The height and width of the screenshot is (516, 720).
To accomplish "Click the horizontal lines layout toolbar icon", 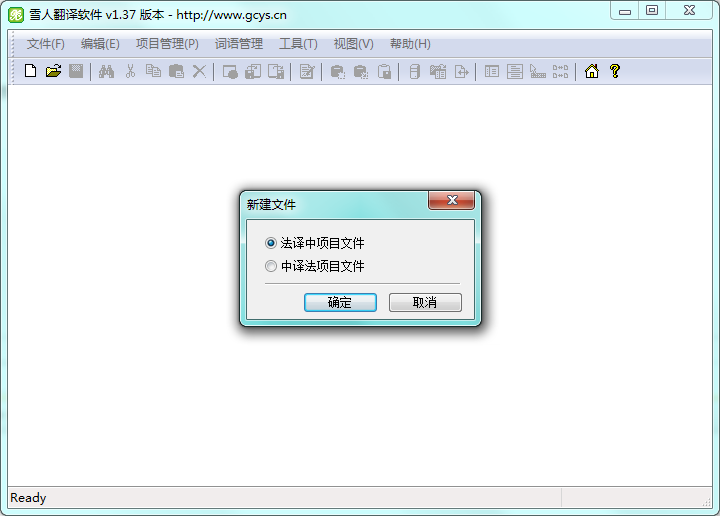I will 515,71.
